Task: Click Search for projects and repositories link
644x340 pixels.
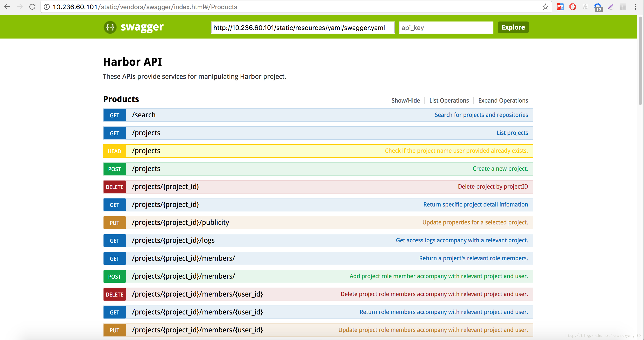Action: (x=481, y=115)
